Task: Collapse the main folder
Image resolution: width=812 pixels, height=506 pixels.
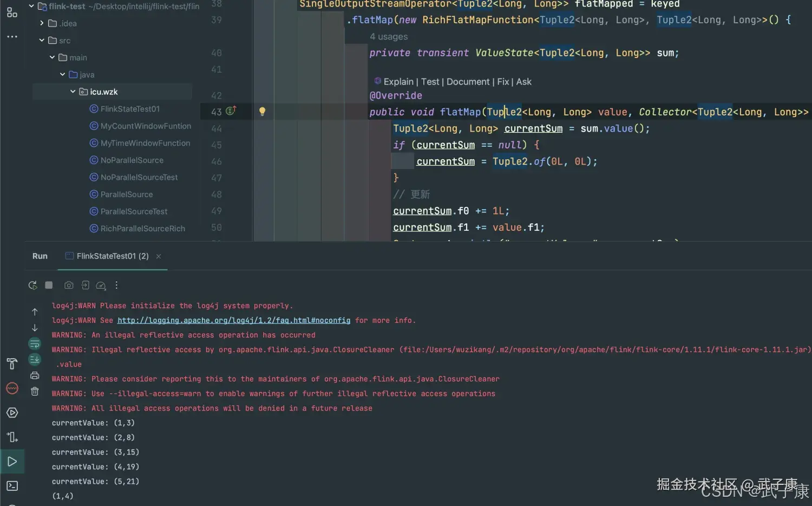Action: (52, 57)
